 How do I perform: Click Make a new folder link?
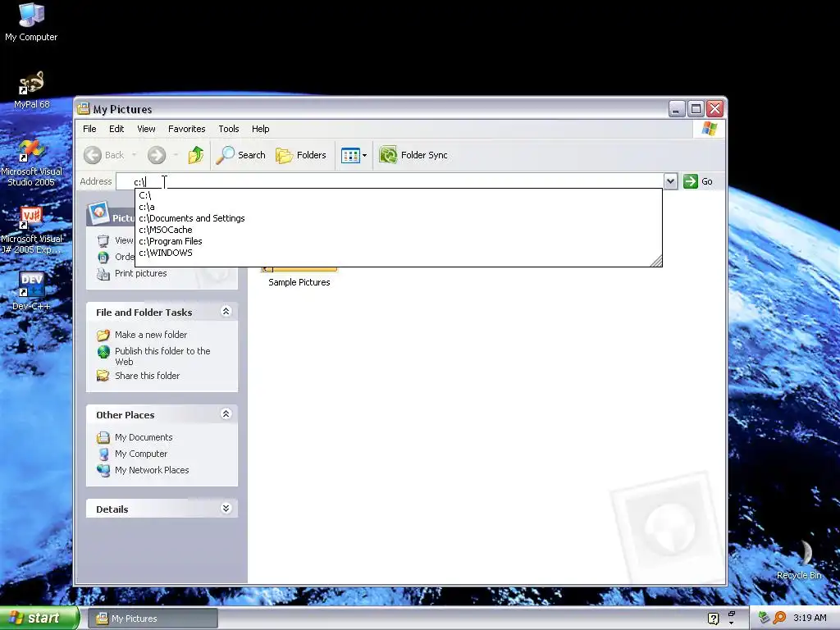(x=151, y=335)
